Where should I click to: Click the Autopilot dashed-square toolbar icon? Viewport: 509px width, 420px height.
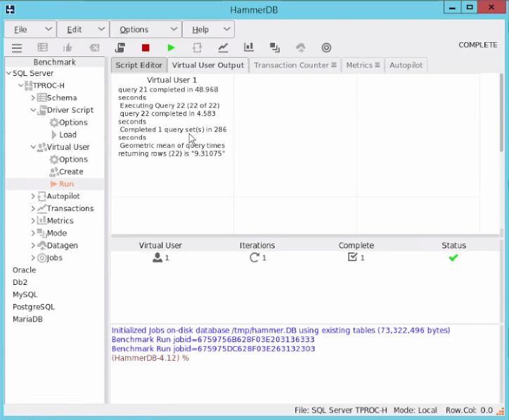click(x=197, y=48)
